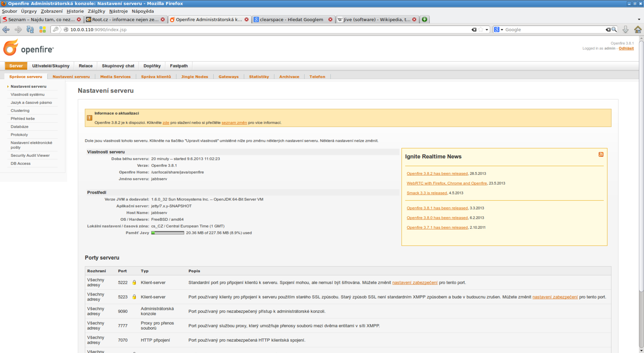The image size is (644, 353).
Task: Bookmark this page with the star icon
Action: 481,30
